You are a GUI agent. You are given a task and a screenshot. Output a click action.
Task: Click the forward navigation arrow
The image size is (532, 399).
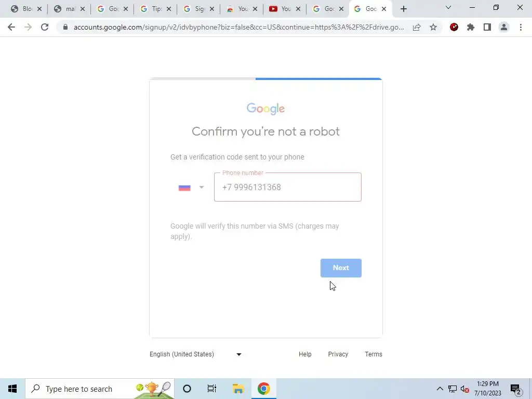(x=28, y=27)
